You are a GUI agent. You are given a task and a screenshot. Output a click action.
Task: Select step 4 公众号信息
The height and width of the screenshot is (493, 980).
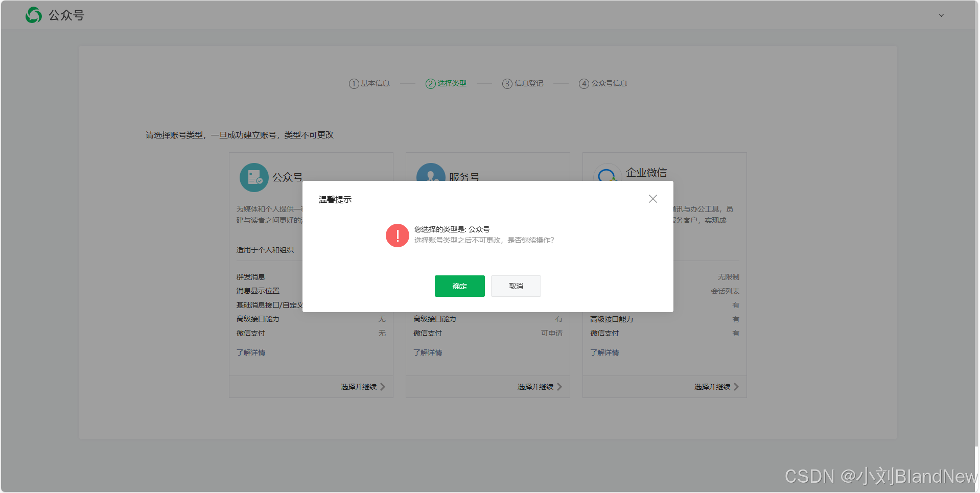(x=602, y=83)
